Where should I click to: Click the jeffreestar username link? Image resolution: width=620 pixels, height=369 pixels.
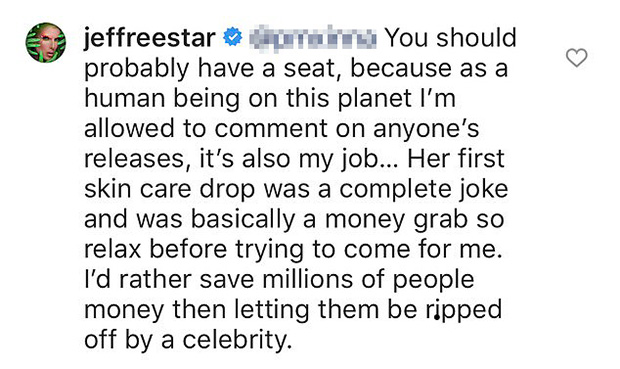(150, 38)
